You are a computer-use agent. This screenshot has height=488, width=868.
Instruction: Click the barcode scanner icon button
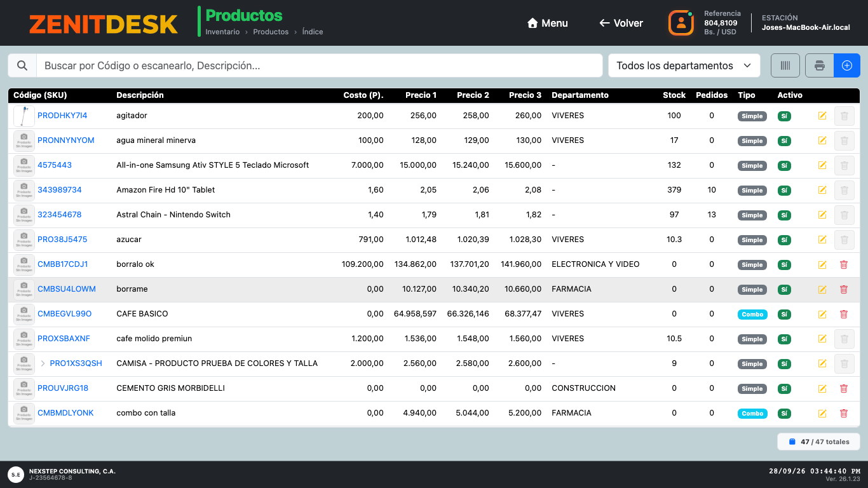[786, 65]
